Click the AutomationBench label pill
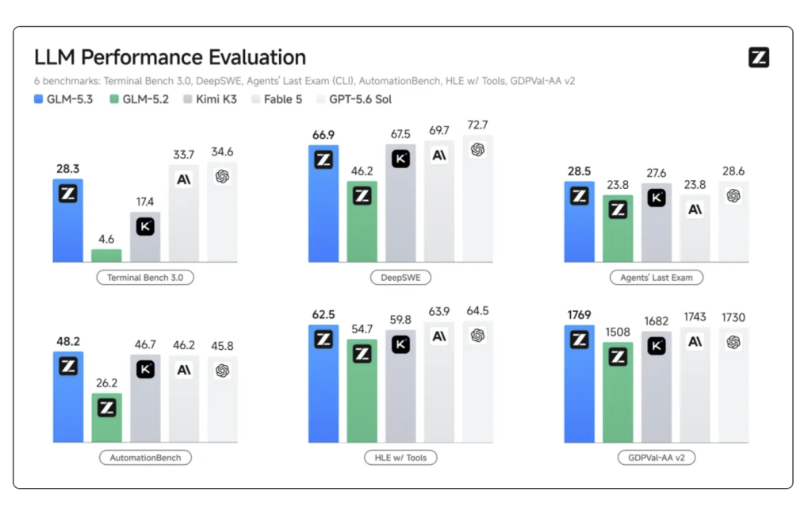Image resolution: width=812 pixels, height=507 pixels. (x=146, y=458)
